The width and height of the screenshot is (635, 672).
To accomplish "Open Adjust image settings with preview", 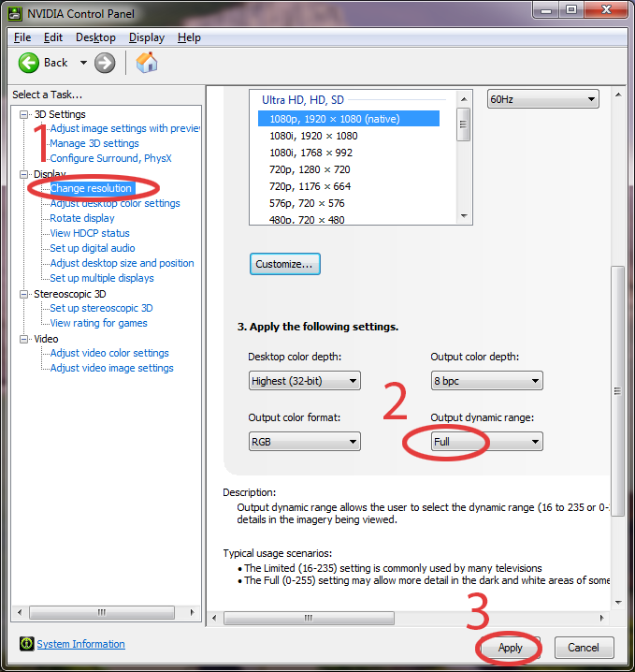I will (124, 128).
